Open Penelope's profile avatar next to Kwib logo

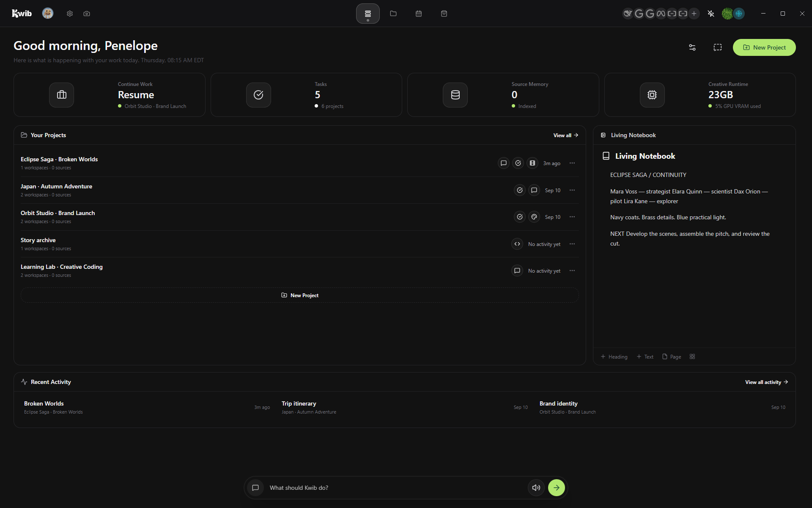click(x=48, y=14)
